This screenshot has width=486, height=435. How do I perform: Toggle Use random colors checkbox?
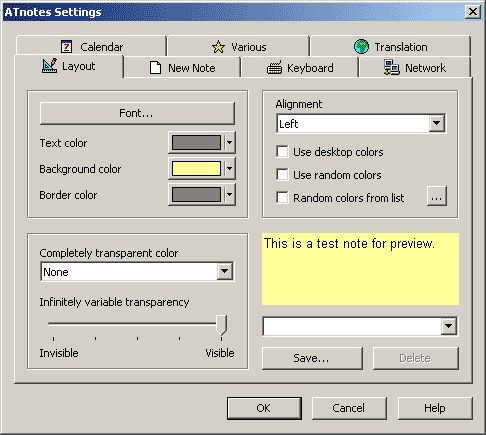click(x=282, y=175)
